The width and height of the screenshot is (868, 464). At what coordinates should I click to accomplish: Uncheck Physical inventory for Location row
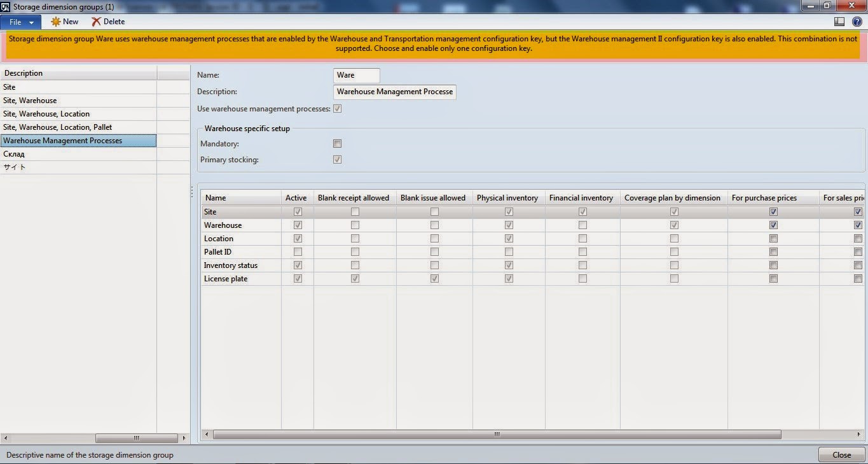tap(507, 238)
